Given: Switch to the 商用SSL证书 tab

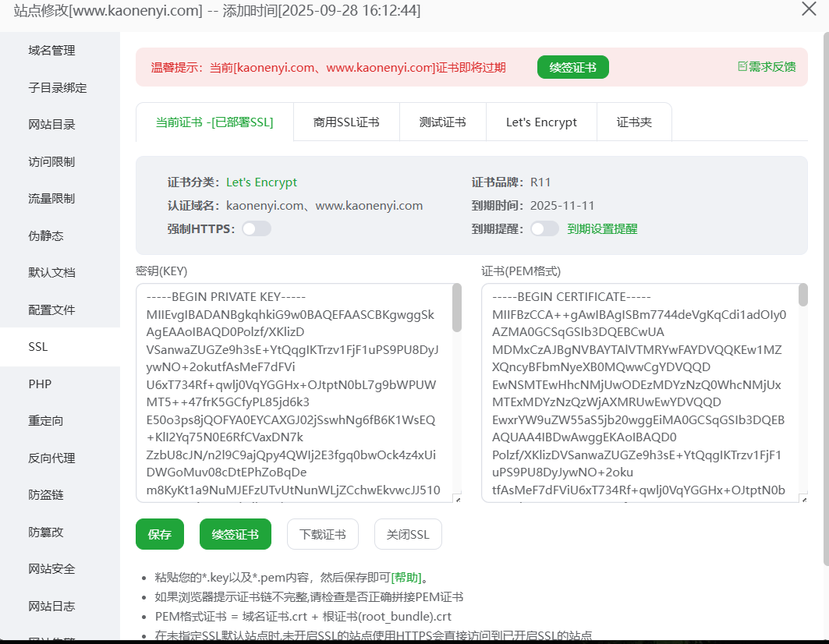Looking at the screenshot, I should tap(346, 122).
